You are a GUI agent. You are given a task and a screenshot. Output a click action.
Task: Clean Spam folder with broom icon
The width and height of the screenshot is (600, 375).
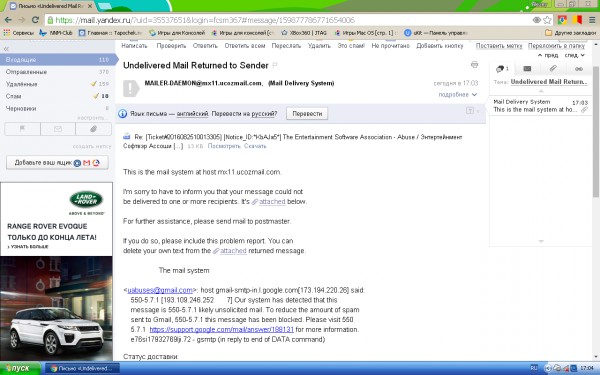click(96, 96)
